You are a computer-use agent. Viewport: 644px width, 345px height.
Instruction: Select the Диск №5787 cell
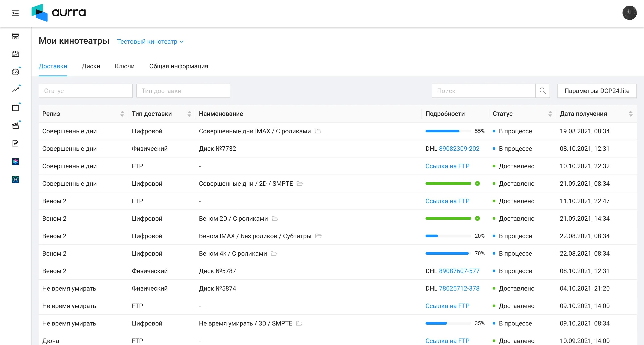218,271
